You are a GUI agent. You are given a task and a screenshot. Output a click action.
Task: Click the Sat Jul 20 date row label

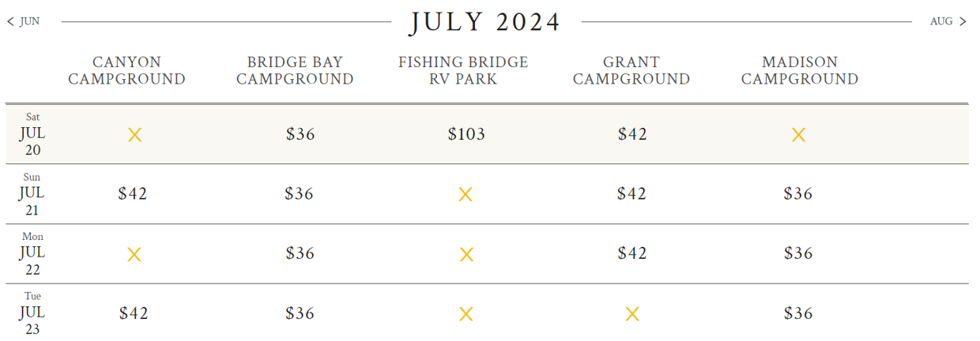[x=32, y=134]
